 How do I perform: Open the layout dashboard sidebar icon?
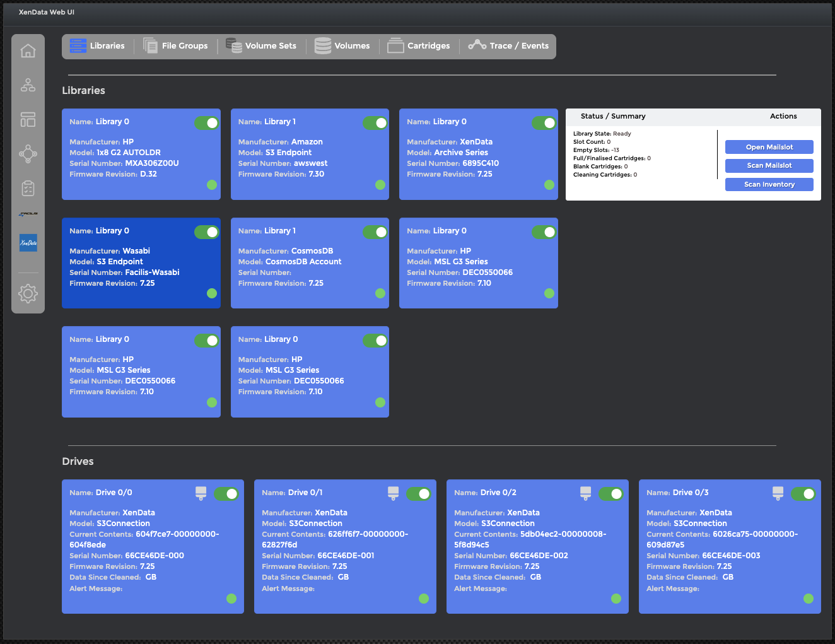coord(28,119)
